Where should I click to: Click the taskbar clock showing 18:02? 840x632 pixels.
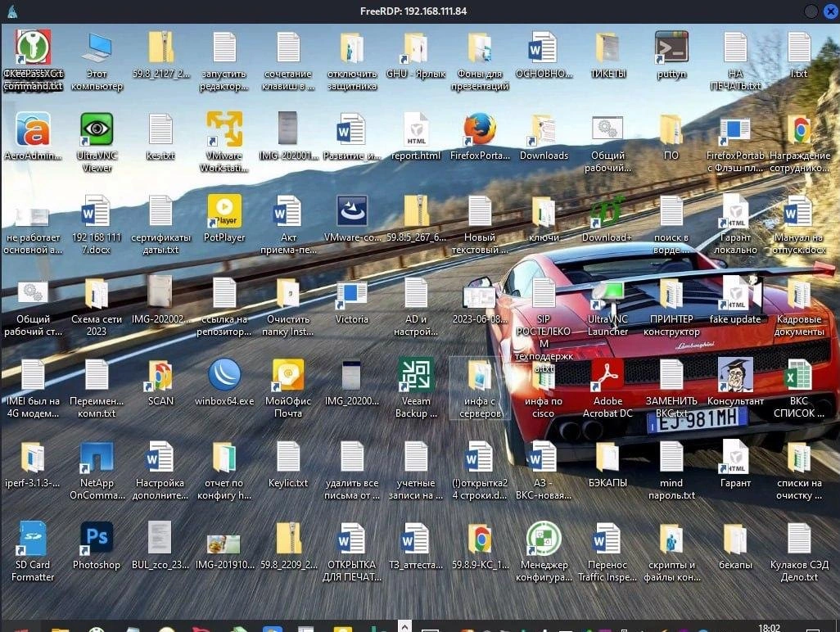[x=769, y=627]
